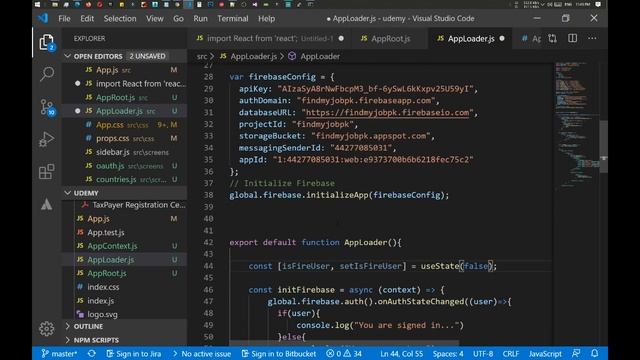Screen dimensions: 640x360
Task: Open index.js in file tree
Action: (125, 300)
